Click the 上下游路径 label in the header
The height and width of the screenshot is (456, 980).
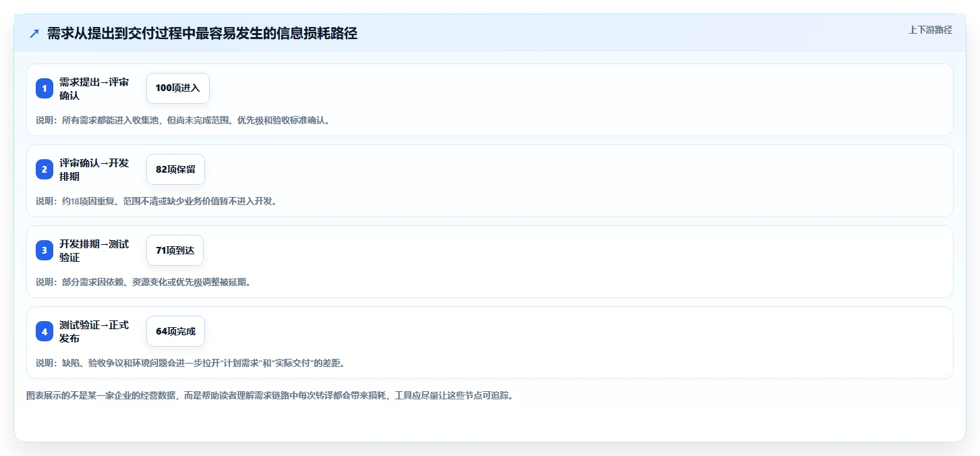(930, 30)
